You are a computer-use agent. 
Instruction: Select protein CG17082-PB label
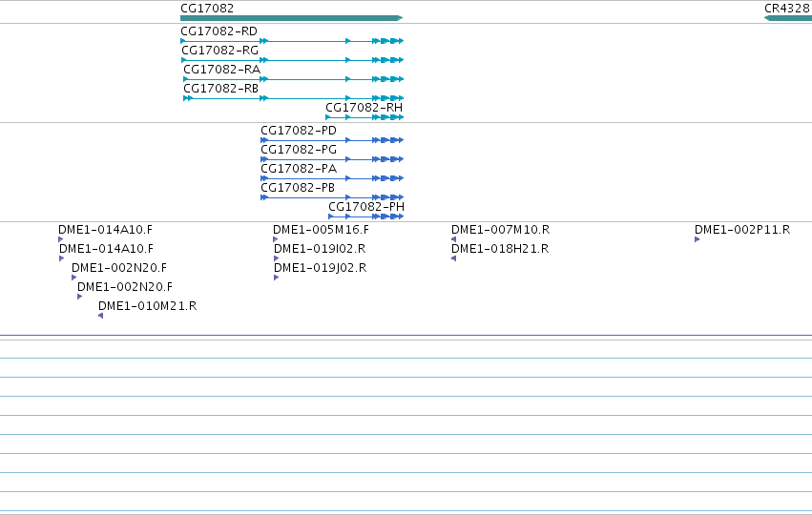[298, 188]
